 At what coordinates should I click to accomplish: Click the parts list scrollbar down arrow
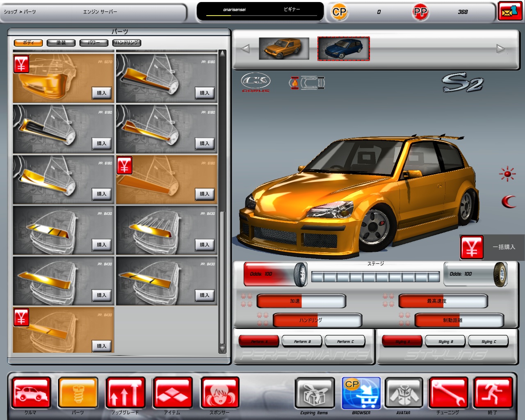pos(222,349)
